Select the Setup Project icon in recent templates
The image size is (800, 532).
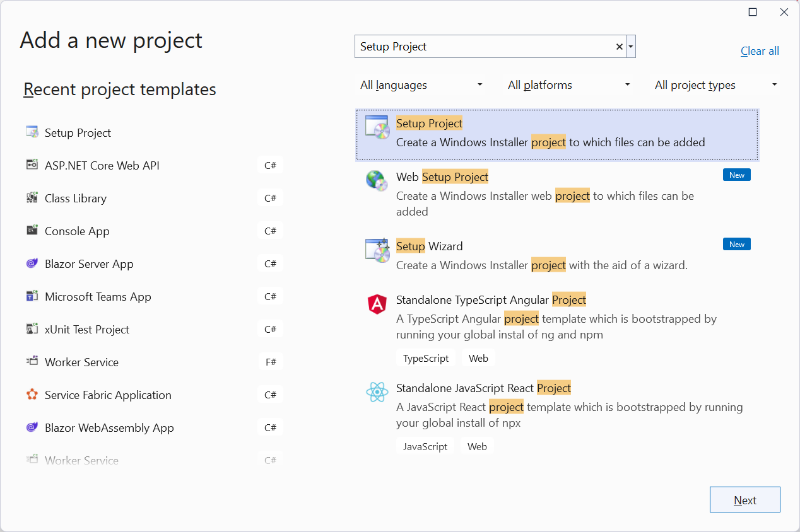(x=32, y=132)
